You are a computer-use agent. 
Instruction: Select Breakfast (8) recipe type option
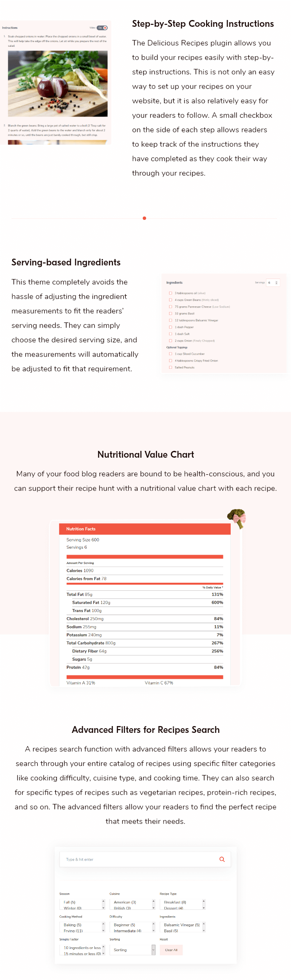175,902
